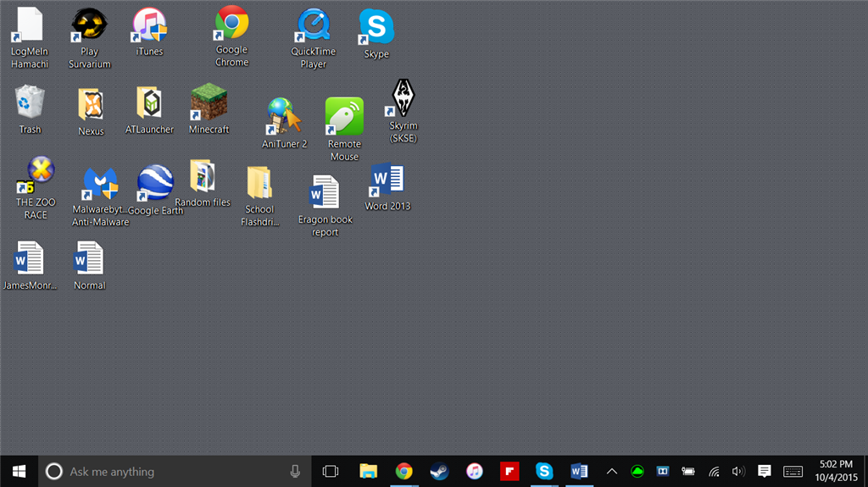Open the Action Center notifications
The height and width of the screenshot is (487, 868).
coord(765,472)
